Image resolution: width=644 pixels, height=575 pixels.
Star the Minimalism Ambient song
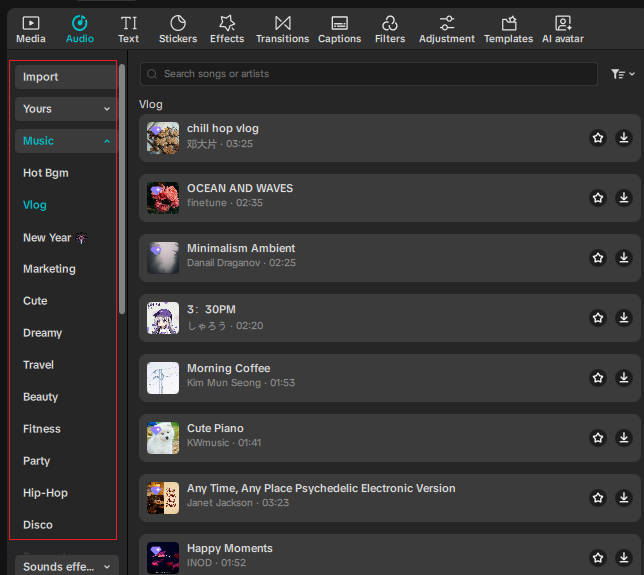tap(598, 258)
